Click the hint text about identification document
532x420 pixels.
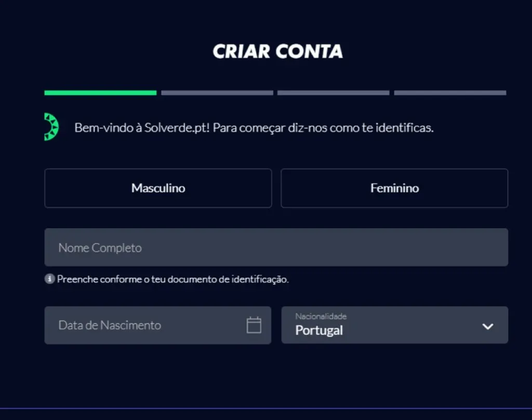[x=172, y=279]
